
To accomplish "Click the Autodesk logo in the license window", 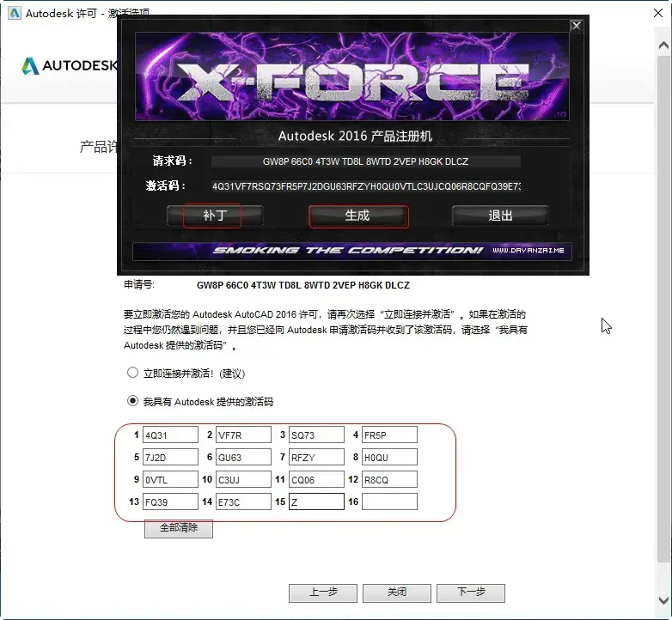I will point(69,65).
